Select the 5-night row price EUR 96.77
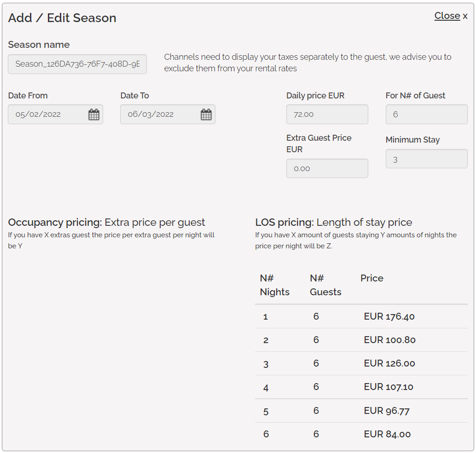This screenshot has height=453, width=476. tap(387, 410)
